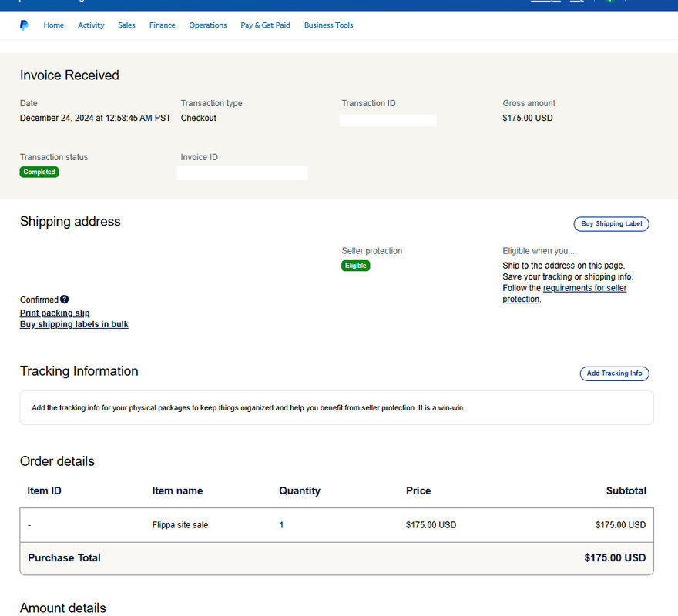Screen dimensions: 678x616
Task: Click the Quantity column header
Action: [x=300, y=491]
